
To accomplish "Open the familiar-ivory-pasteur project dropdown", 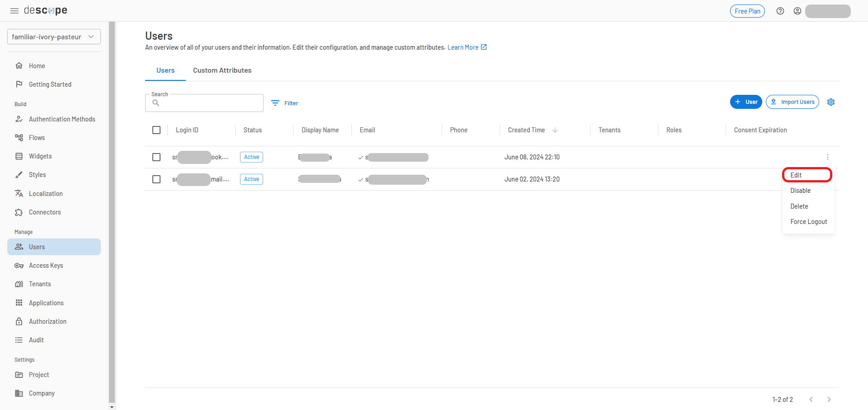I will [53, 37].
